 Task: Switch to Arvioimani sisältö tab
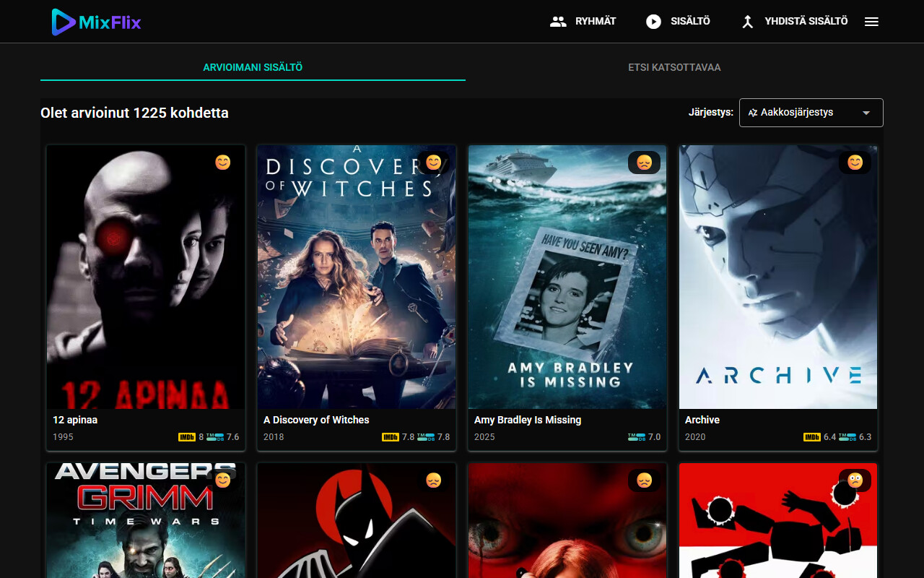tap(253, 67)
